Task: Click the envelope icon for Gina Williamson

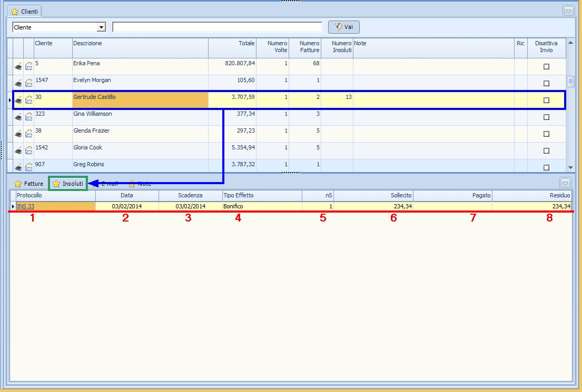Action: pos(29,117)
